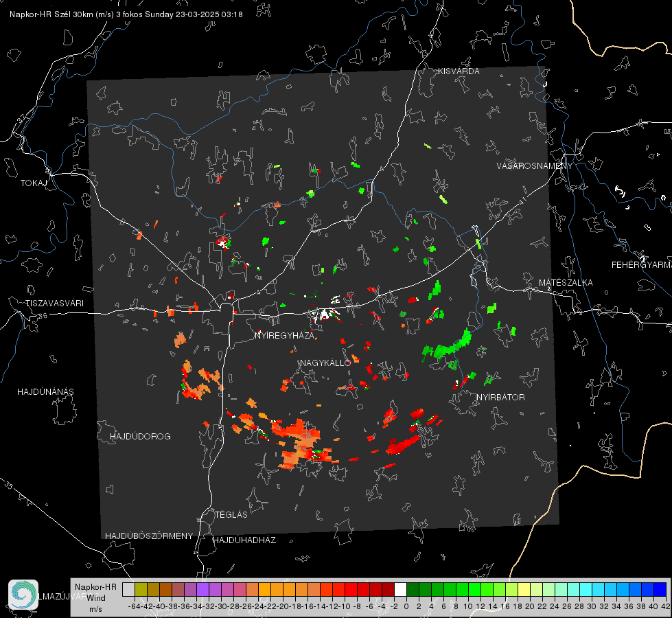Image resolution: width=672 pixels, height=618 pixels.
Task: Click the Napkor-HR Wind m/s legend title
Action: [x=95, y=598]
